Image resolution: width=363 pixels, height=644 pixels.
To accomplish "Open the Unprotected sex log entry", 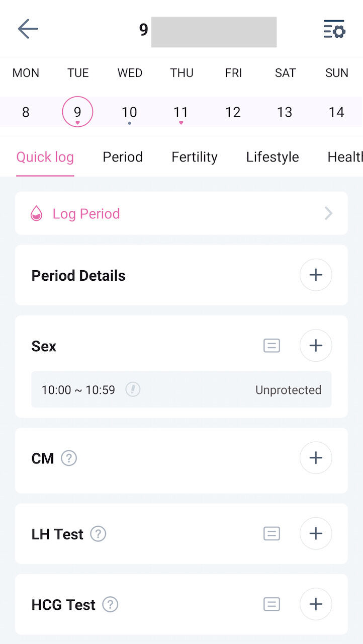I will tap(288, 390).
